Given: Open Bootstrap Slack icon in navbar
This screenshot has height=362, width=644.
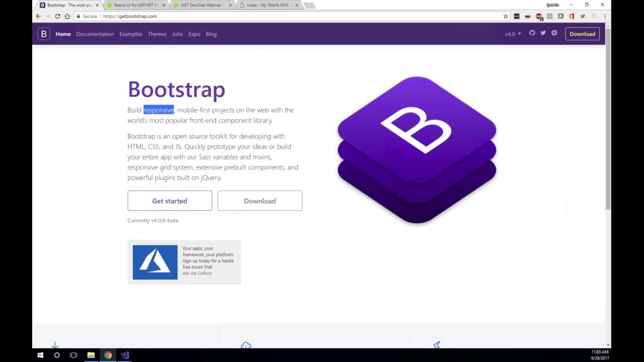Looking at the screenshot, I should point(554,33).
